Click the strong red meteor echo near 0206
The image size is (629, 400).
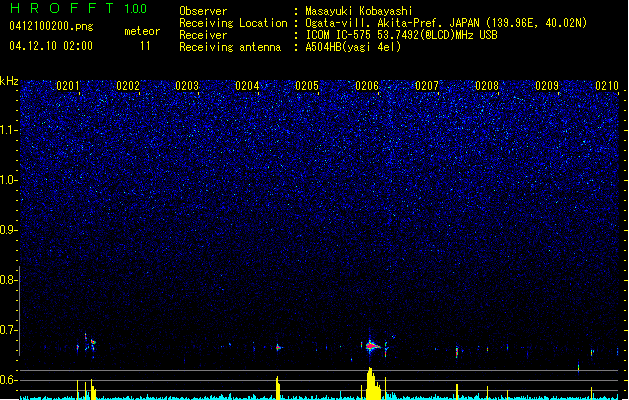point(371,346)
